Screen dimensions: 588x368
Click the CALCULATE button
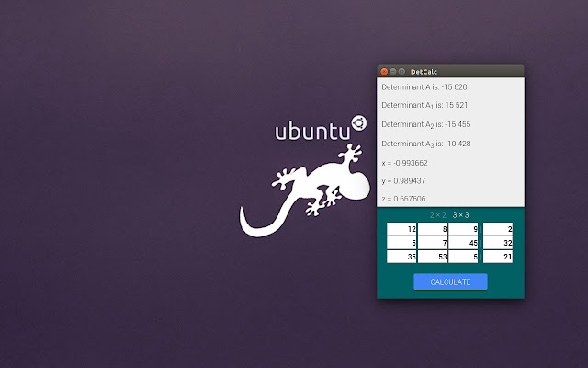pyautogui.click(x=450, y=282)
